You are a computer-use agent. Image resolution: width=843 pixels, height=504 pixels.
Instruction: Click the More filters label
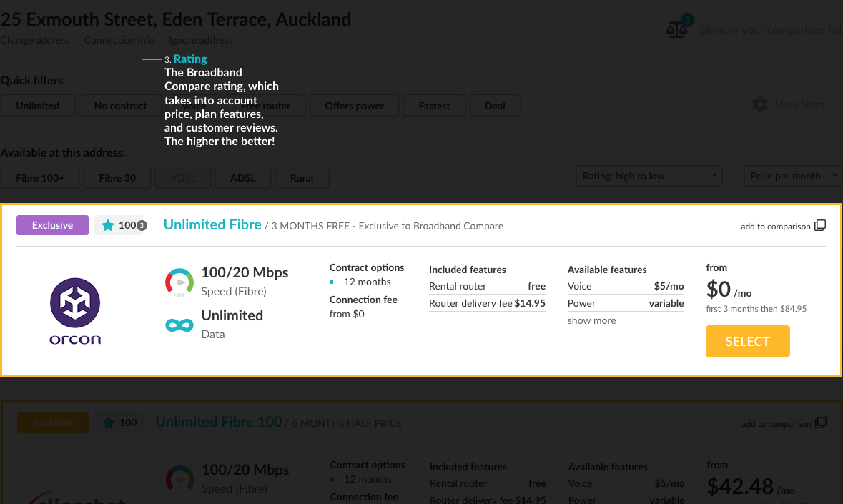pyautogui.click(x=799, y=104)
